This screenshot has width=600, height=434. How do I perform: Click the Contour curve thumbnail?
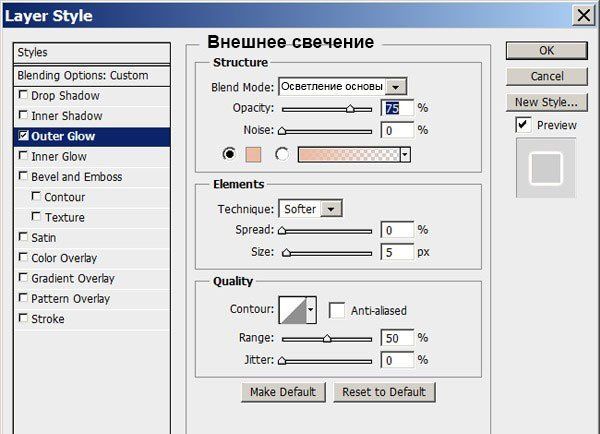pyautogui.click(x=293, y=310)
